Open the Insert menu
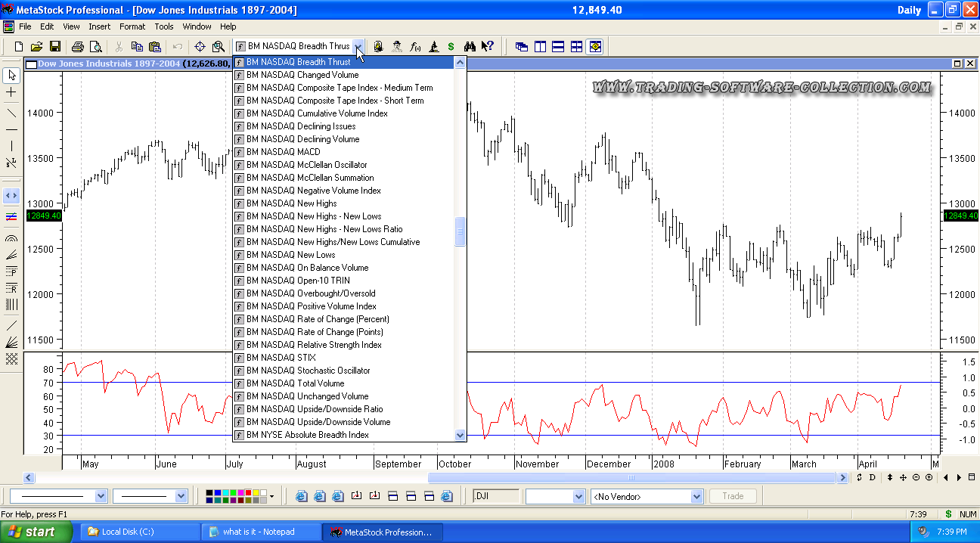Viewport: 980px width, 543px height. tap(99, 26)
